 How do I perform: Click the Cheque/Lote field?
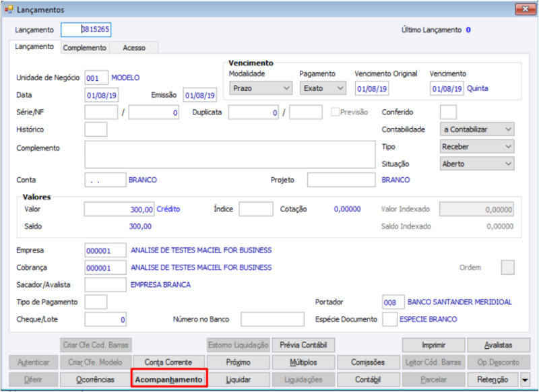106,319
